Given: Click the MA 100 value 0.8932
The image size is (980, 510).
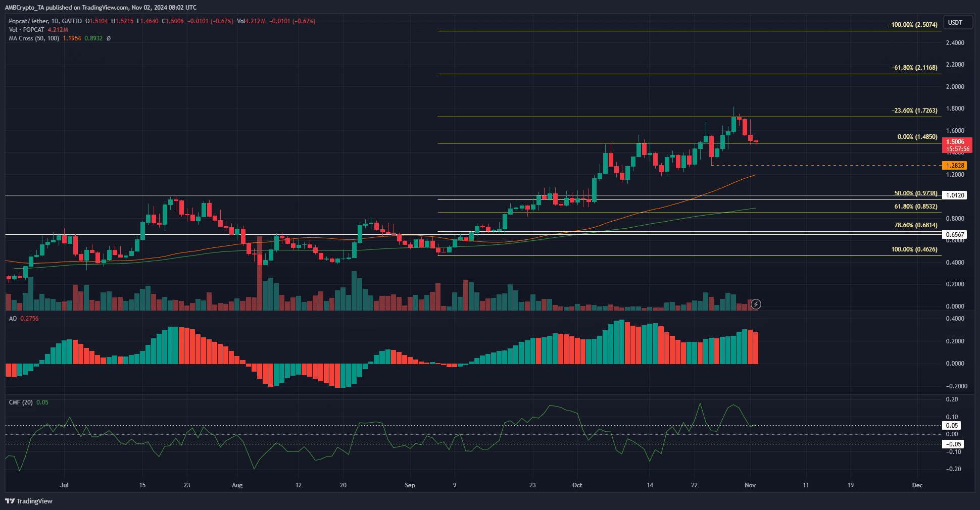Looking at the screenshot, I should [93, 38].
